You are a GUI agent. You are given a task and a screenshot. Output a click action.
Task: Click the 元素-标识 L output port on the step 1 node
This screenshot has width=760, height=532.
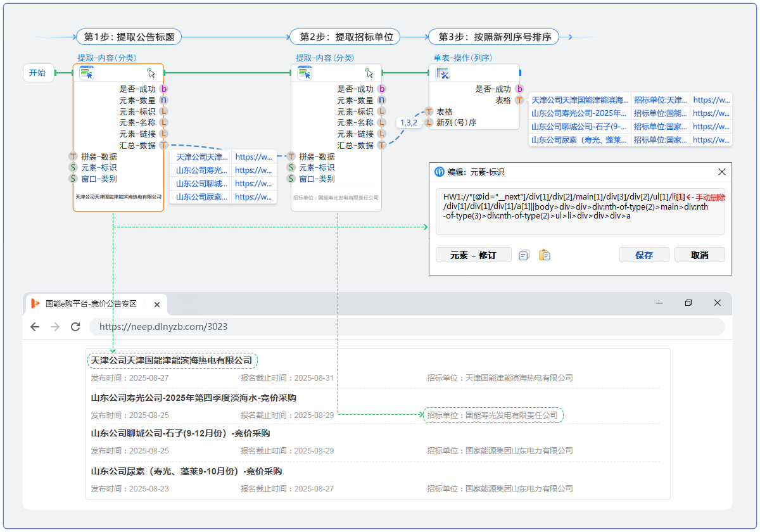tap(163, 111)
